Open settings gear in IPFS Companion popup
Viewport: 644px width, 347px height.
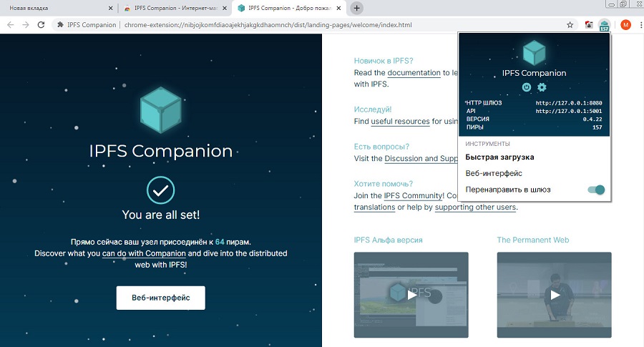542,87
